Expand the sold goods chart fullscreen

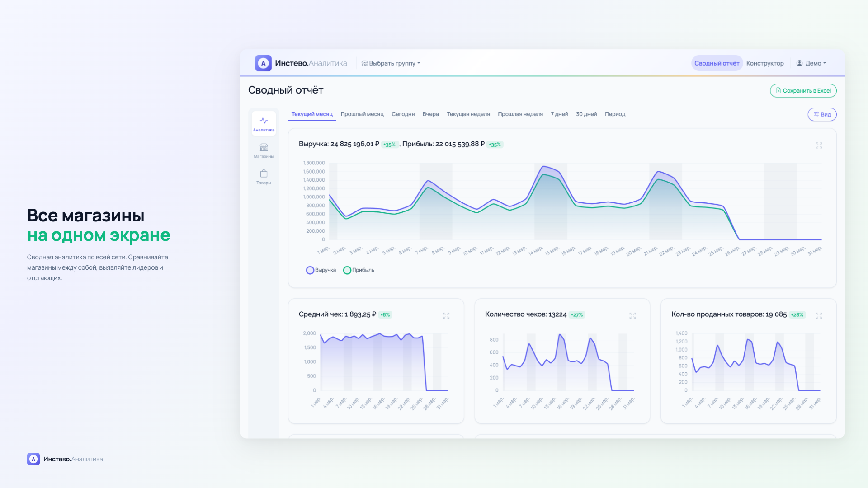(x=819, y=315)
